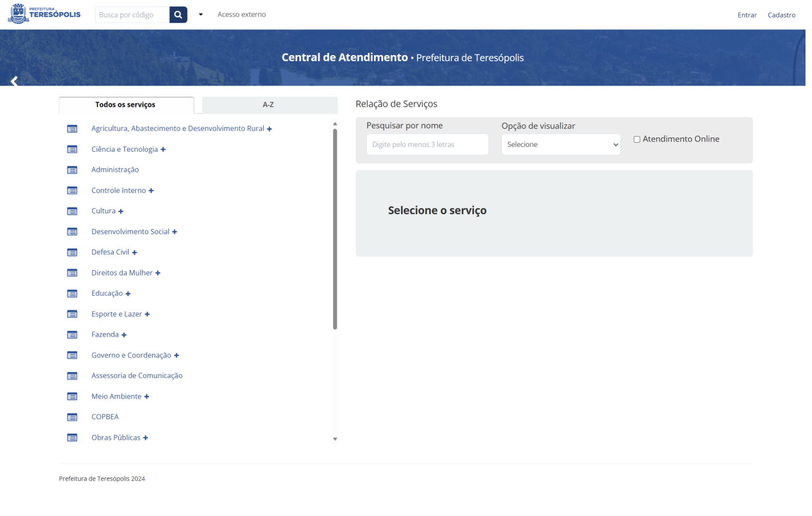This screenshot has height=516, width=812.
Task: Focus the Pesquisar por nome input field
Action: tap(427, 145)
